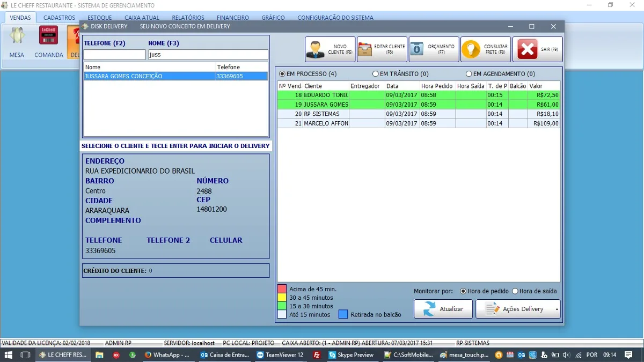
Task: Select customer Jussara Gomes Conceição row
Action: click(175, 76)
